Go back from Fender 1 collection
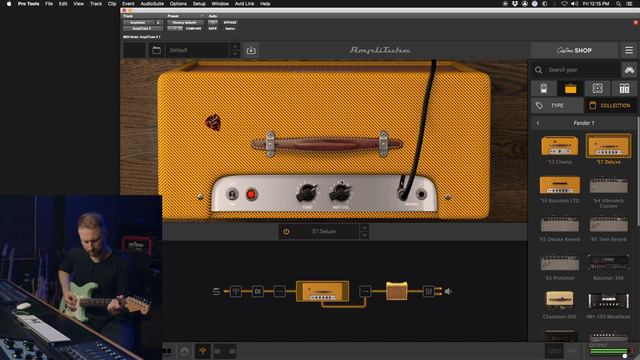This screenshot has width=640, height=360. 538,123
